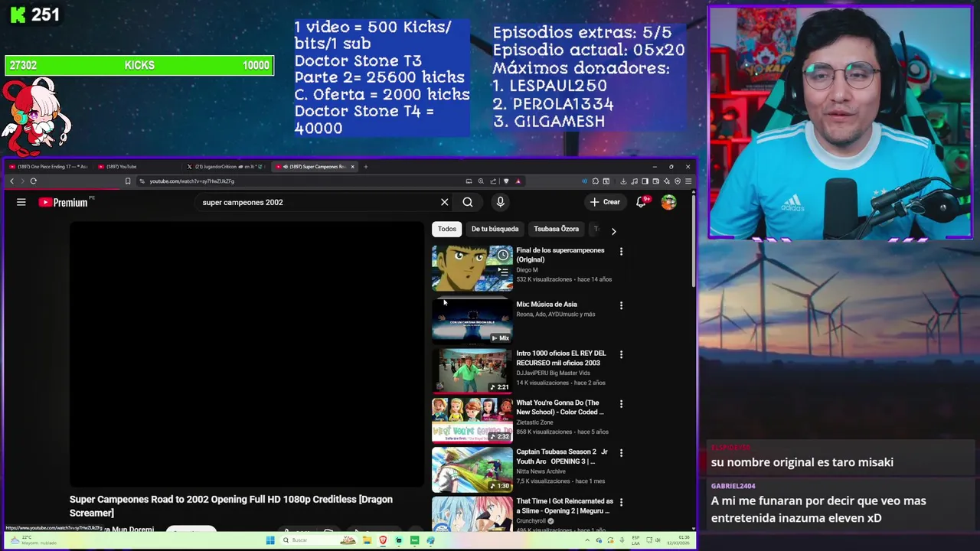Click the black video player area
The width and height of the screenshot is (980, 551).
[x=247, y=354]
